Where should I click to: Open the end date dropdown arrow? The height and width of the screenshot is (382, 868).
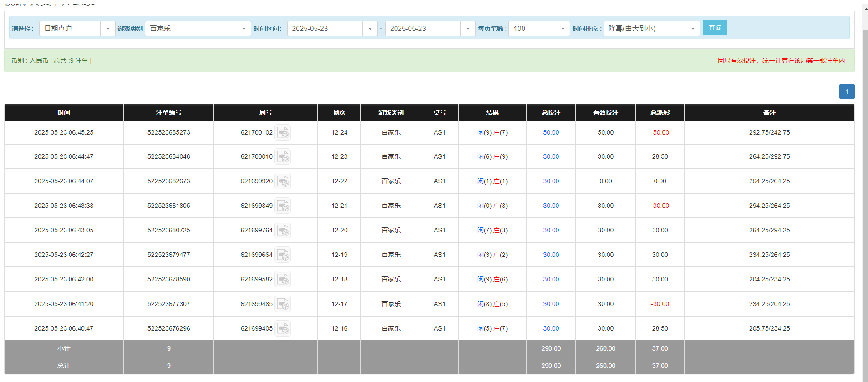pos(468,29)
